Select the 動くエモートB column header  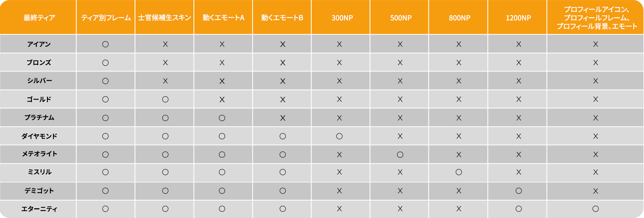282,18
